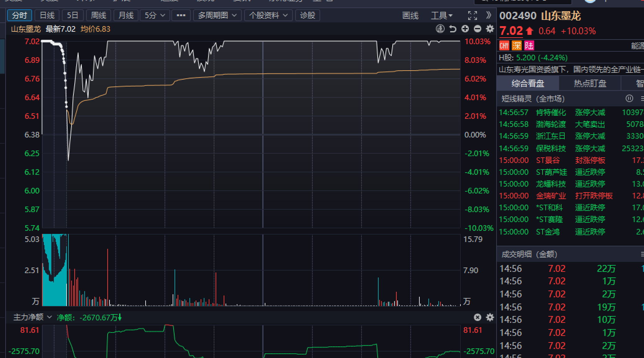Click the chart zoom-in plus icon
This screenshot has height=358, width=644.
click(465, 29)
